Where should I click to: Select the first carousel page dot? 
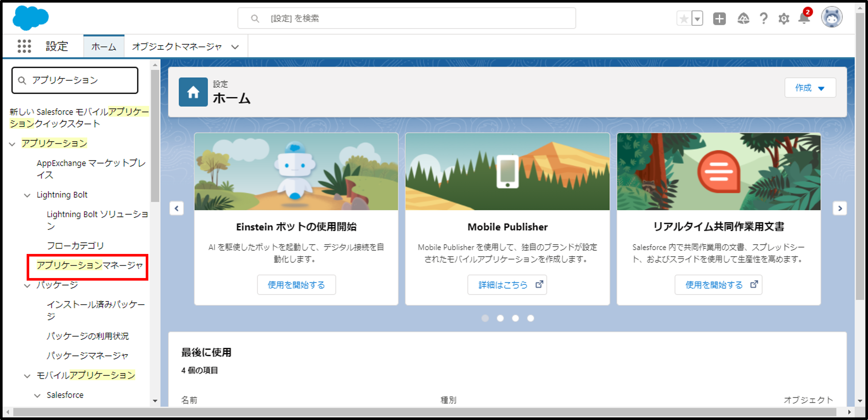485,318
